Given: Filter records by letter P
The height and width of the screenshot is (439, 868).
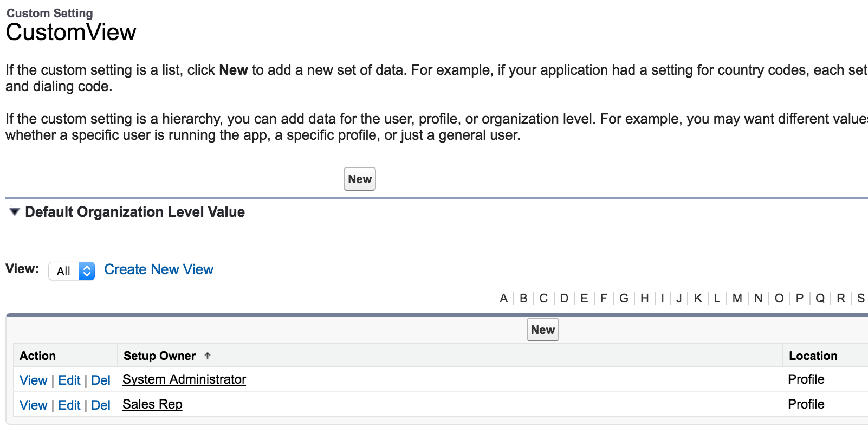Looking at the screenshot, I should pos(800,299).
